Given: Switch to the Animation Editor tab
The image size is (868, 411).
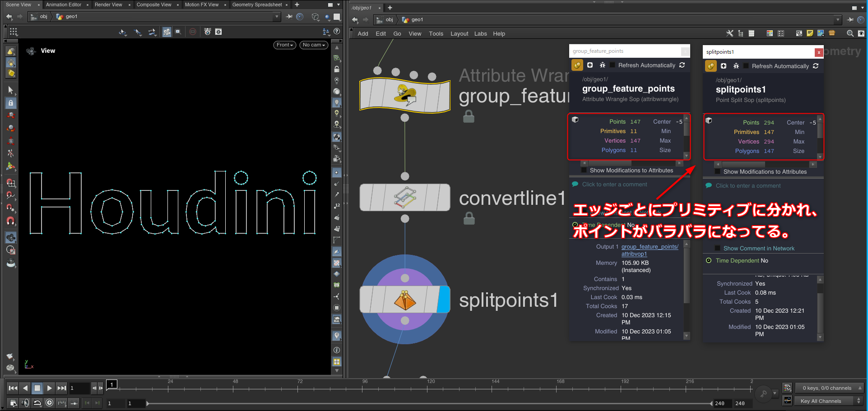Looking at the screenshot, I should click(x=64, y=5).
